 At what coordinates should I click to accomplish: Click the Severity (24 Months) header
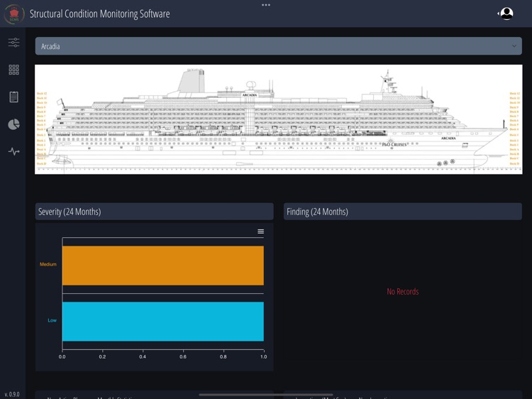click(x=155, y=212)
